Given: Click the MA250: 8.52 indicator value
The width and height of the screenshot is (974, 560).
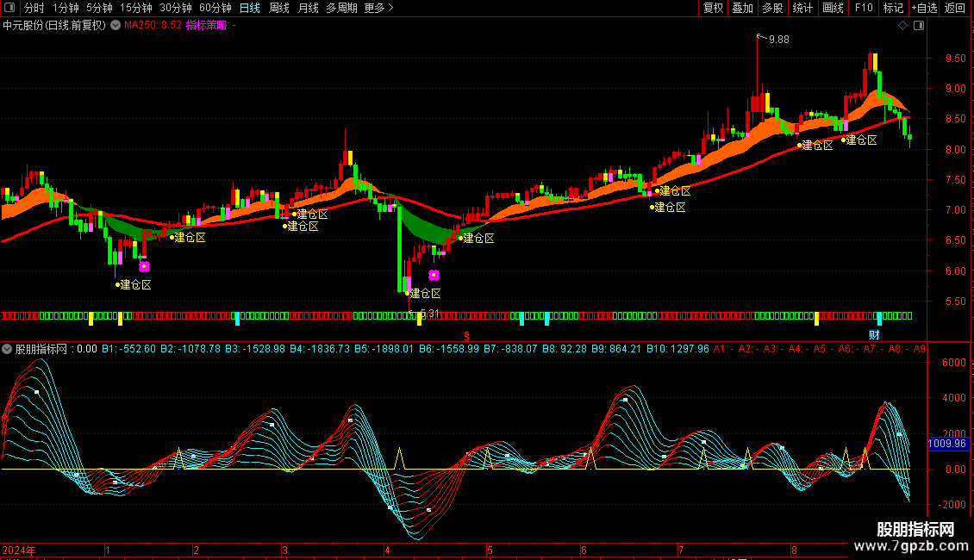Looking at the screenshot, I should pyautogui.click(x=153, y=26).
